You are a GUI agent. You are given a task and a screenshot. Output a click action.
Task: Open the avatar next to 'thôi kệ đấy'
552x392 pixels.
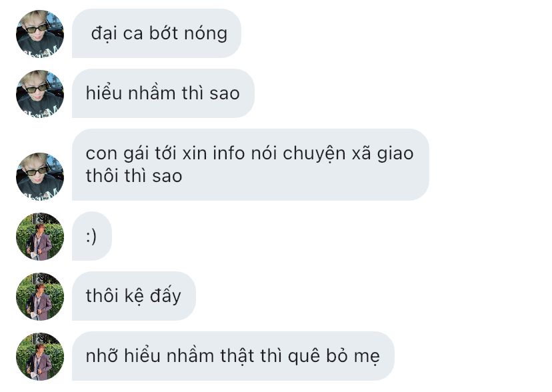(x=40, y=296)
